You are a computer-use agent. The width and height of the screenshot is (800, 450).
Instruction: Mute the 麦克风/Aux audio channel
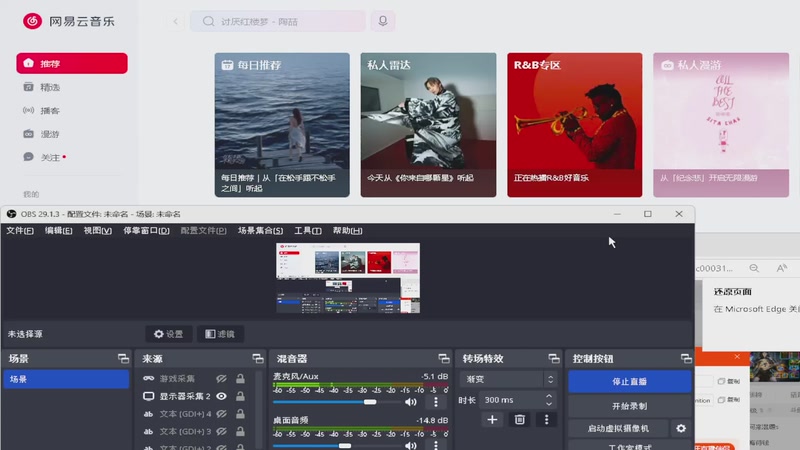click(x=411, y=402)
